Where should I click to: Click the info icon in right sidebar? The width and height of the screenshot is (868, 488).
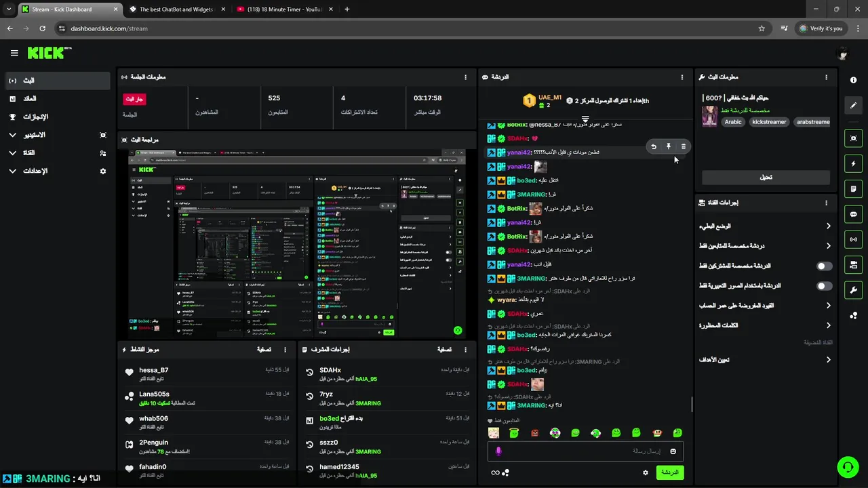pyautogui.click(x=853, y=80)
